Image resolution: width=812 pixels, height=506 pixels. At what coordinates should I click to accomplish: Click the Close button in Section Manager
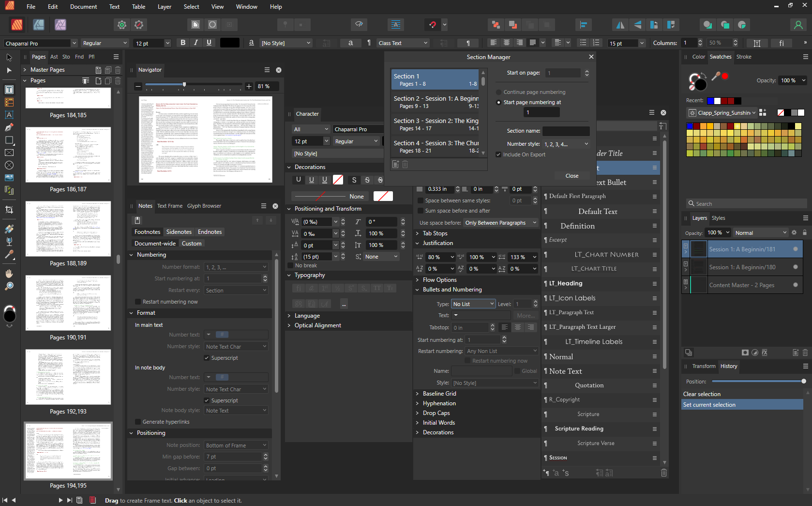[x=571, y=176]
